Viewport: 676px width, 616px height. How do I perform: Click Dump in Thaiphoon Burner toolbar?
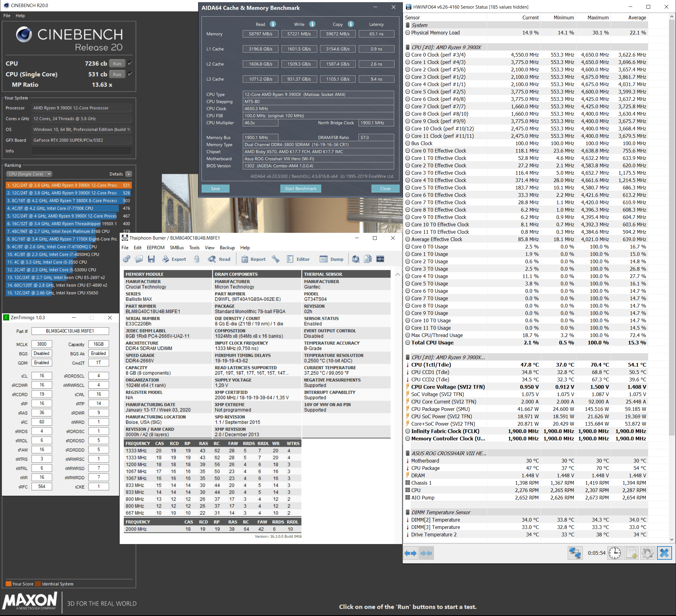[x=331, y=259]
